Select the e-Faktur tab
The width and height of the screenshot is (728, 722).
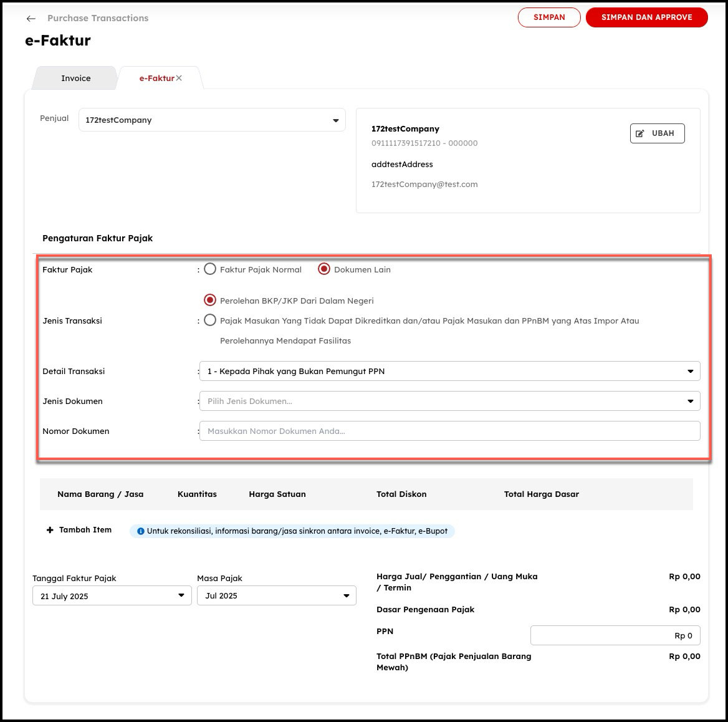(x=156, y=79)
